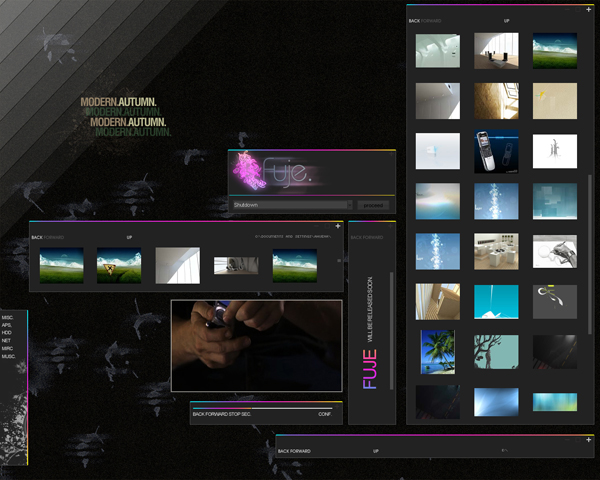Click the plus icon of the bottom browser window
Image resolution: width=600 pixels, height=480 pixels.
589,440
